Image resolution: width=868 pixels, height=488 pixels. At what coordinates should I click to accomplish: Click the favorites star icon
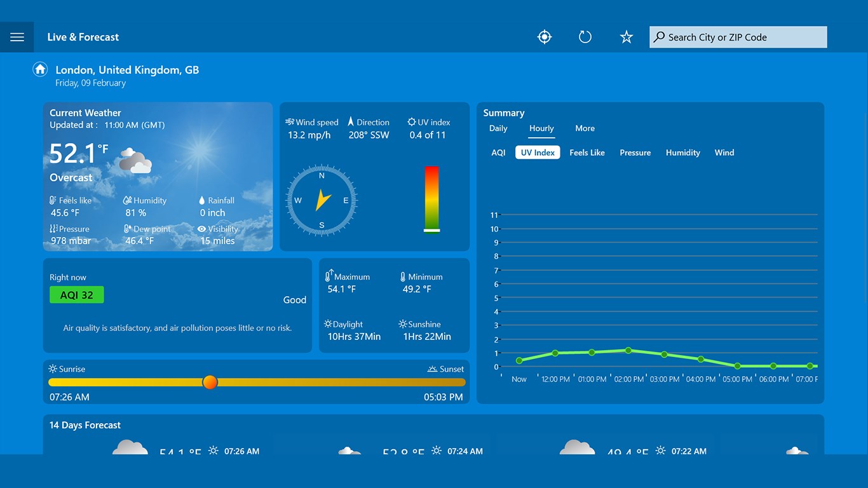(x=626, y=36)
